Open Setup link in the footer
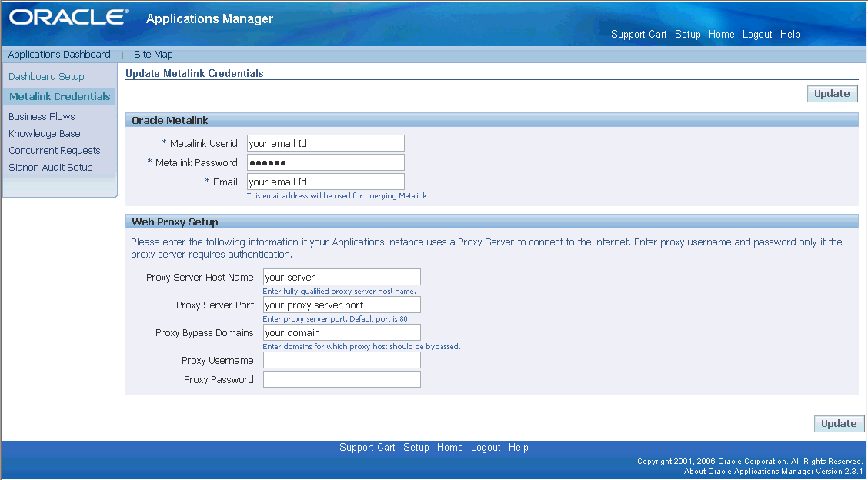868x480 pixels. click(416, 448)
